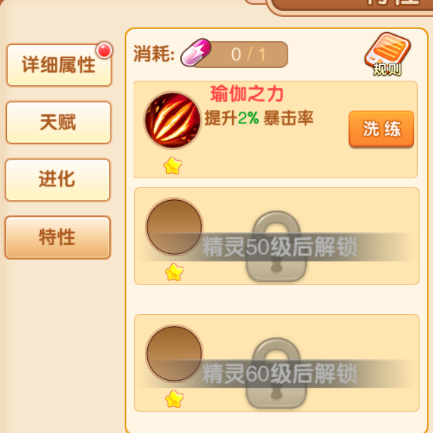Open the 规则 rules book icon

[x=387, y=54]
